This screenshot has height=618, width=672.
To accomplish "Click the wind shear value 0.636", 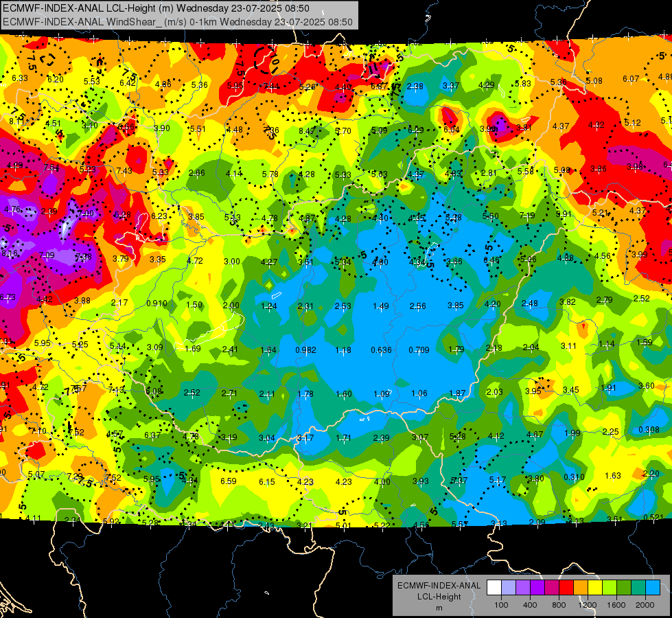I will [x=381, y=350].
